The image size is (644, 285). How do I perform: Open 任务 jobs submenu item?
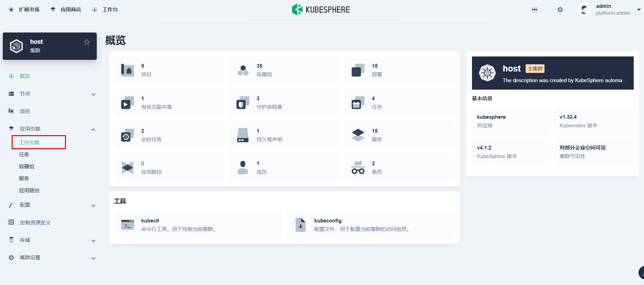tap(24, 154)
